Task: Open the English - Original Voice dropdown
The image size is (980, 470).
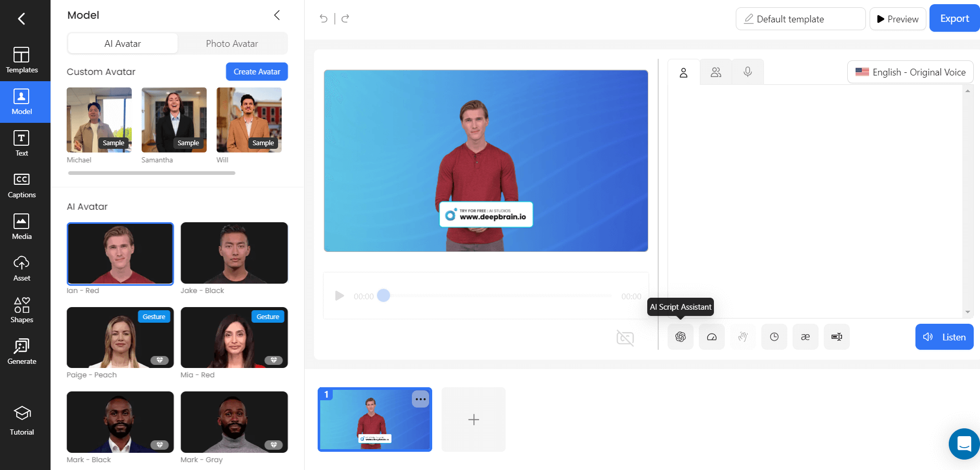Action: [x=910, y=72]
